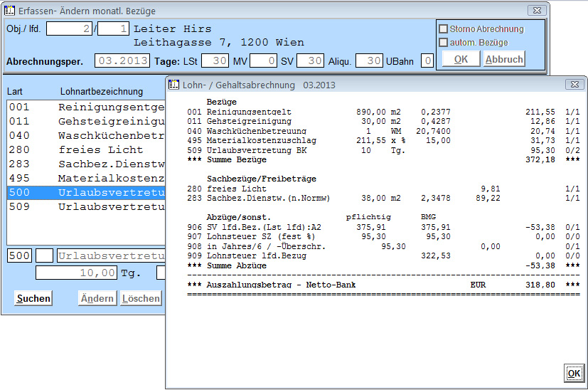This screenshot has width=588, height=390.
Task: Select list row 001 Reinigungsentge
Action: pos(86,107)
